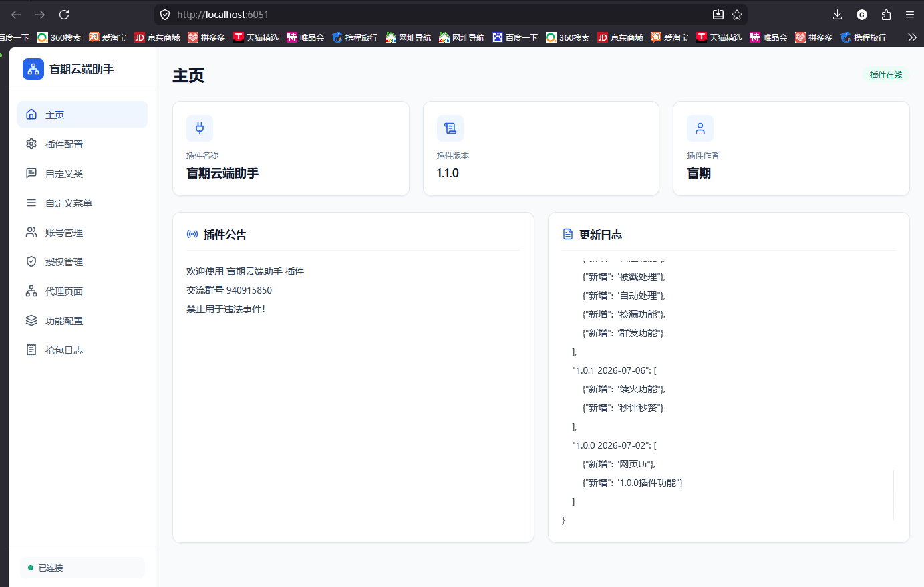Click the plugin name value on 插件名称 card

[x=222, y=173]
